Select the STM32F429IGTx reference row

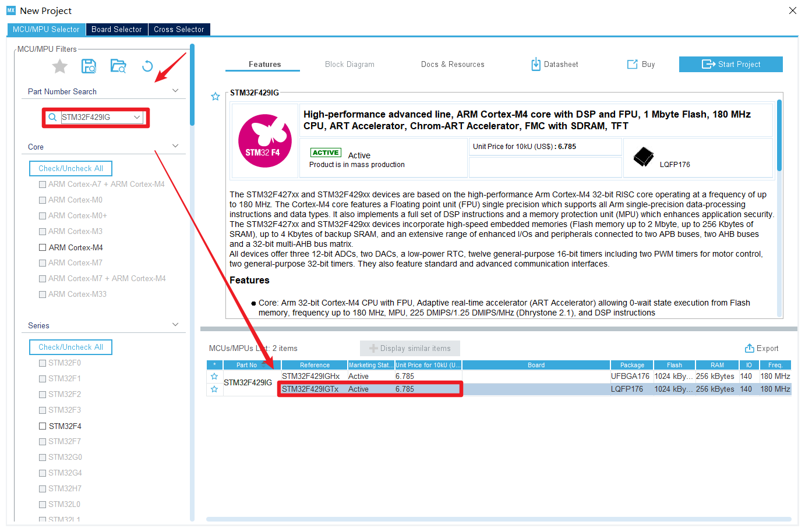310,389
